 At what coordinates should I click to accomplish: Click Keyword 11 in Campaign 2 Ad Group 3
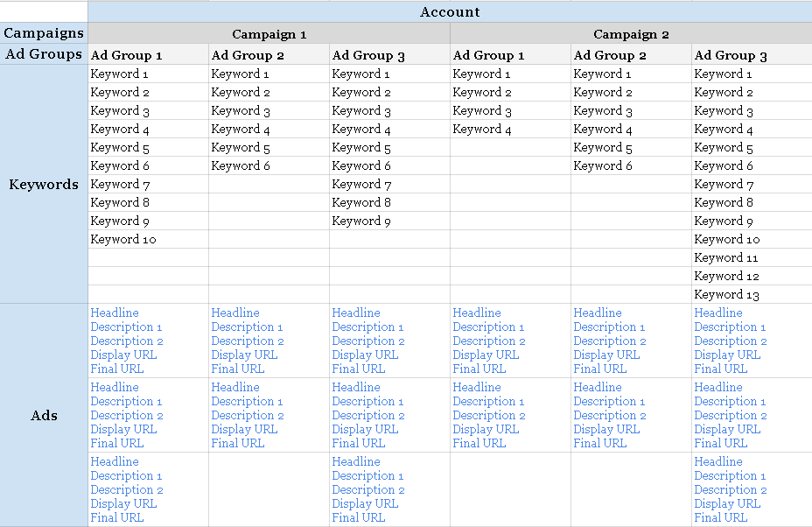[x=726, y=257]
